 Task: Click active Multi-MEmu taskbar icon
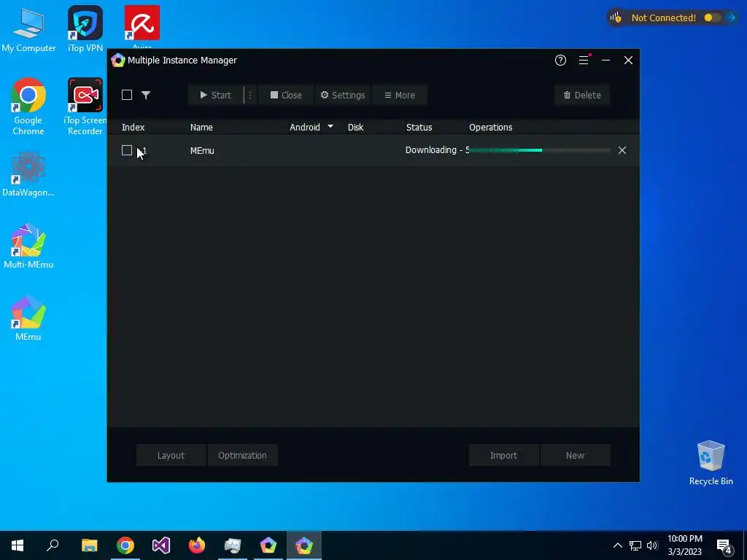(x=304, y=545)
